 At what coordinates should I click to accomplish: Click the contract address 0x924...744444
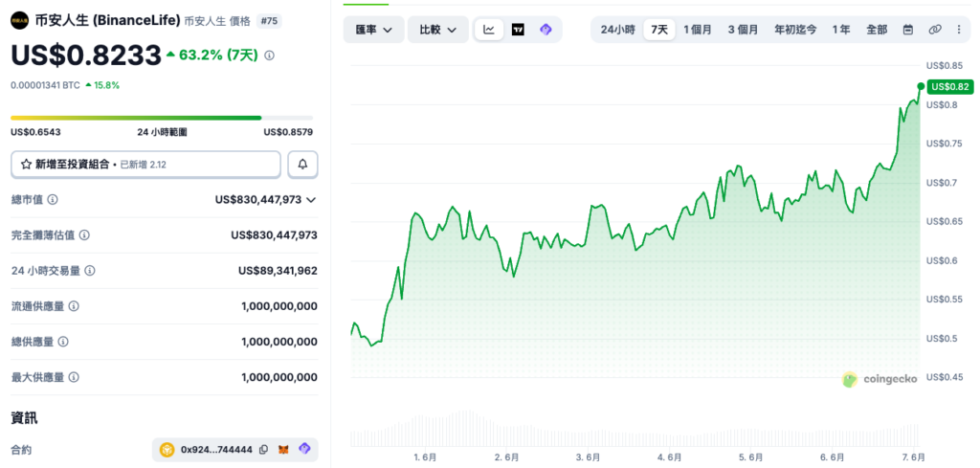217,449
